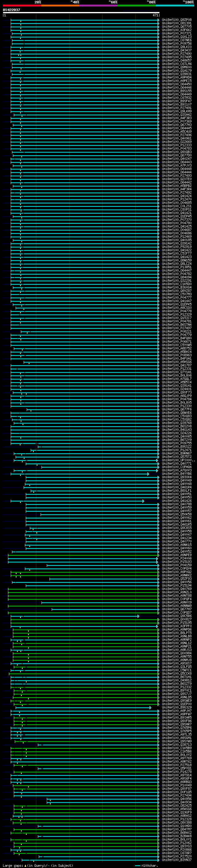Select the UniRef100_P15194 label
197x868 pixels.
coord(177,585)
